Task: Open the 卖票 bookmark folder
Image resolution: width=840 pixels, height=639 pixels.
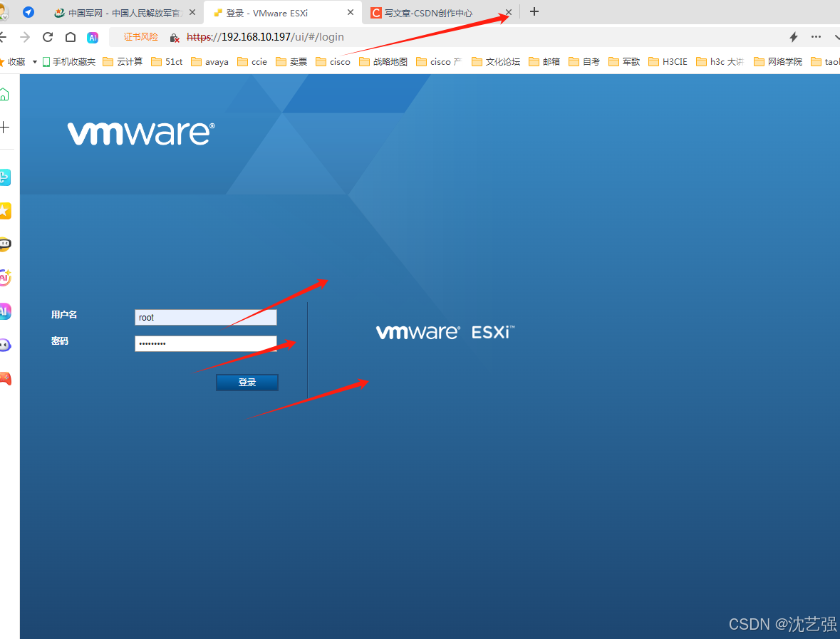Action: (x=291, y=62)
